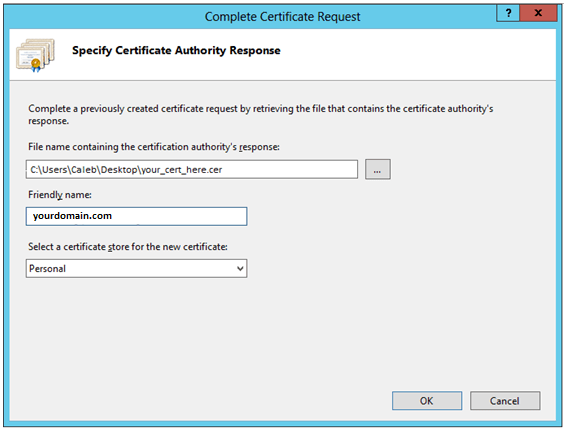Click the certificates icon in header
Image resolution: width=566 pixels, height=431 pixels.
pos(35,55)
